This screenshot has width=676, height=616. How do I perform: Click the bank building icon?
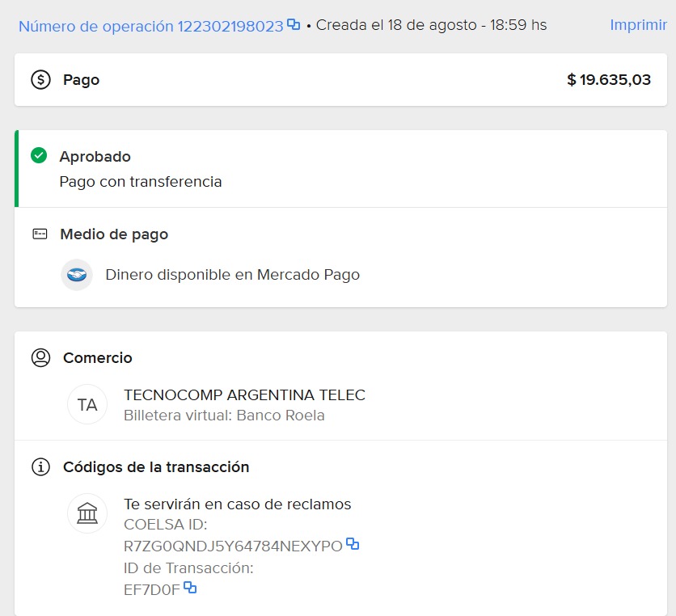[87, 513]
